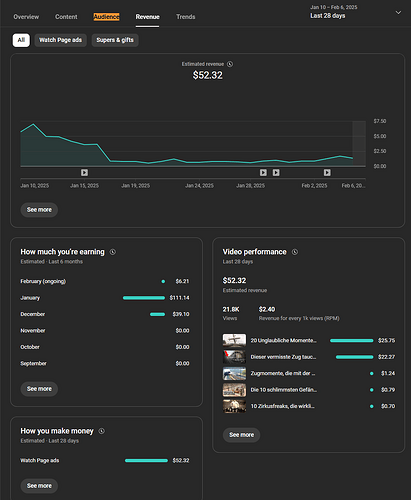Viewport: 411px width, 500px height.
Task: Click the first video marker near Jan 28
Action: point(263,172)
